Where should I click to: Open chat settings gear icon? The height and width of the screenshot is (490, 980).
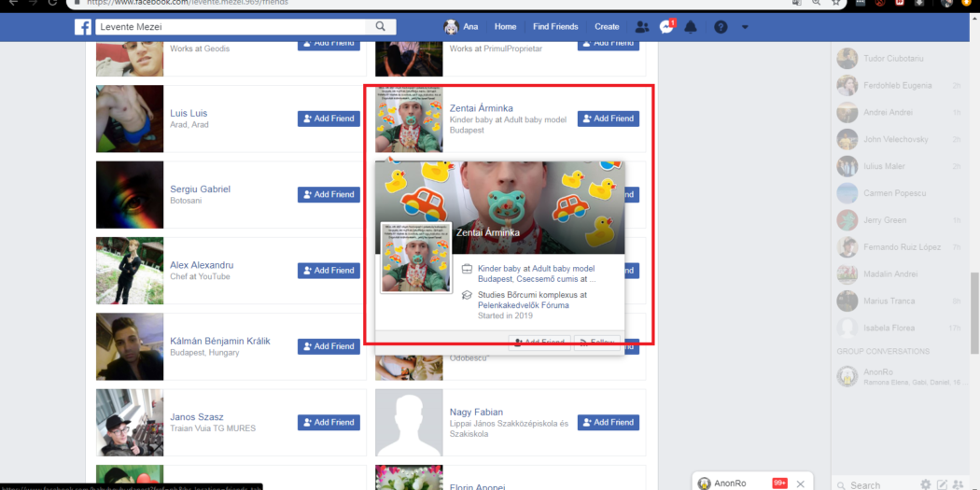(x=926, y=484)
